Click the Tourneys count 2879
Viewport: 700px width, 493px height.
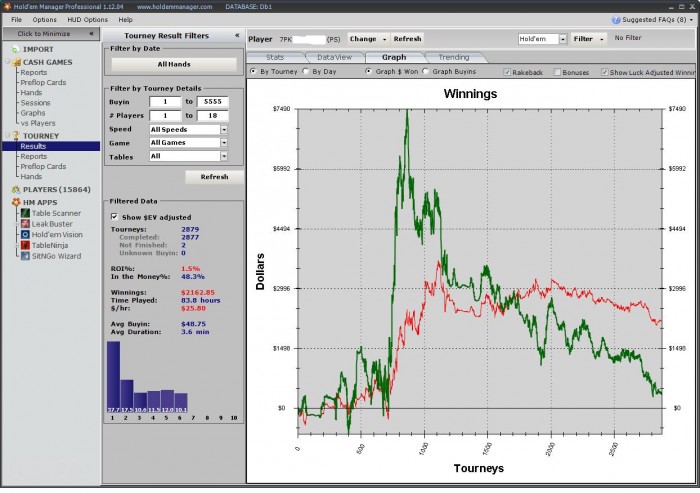(190, 229)
